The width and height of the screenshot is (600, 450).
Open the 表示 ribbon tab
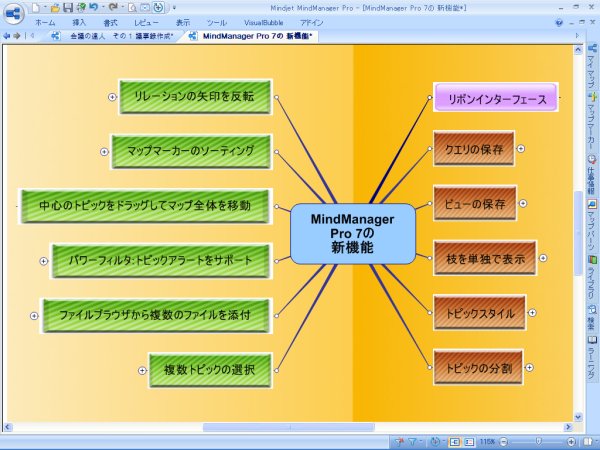click(183, 23)
